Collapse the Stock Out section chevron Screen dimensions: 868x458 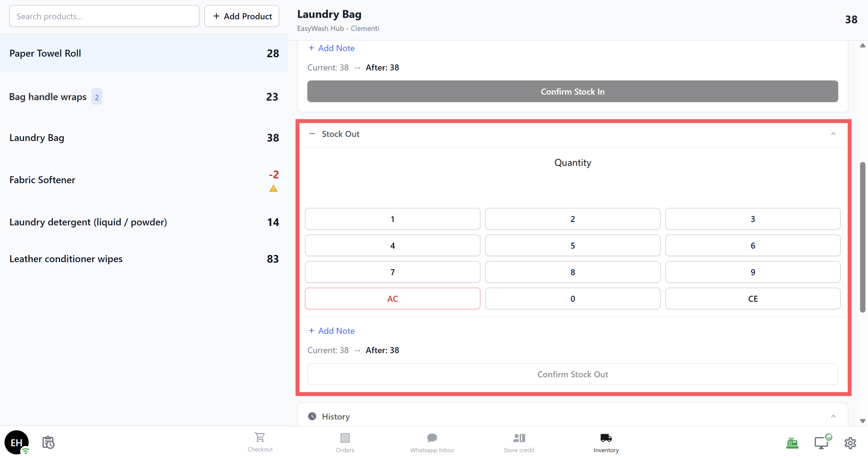point(833,134)
